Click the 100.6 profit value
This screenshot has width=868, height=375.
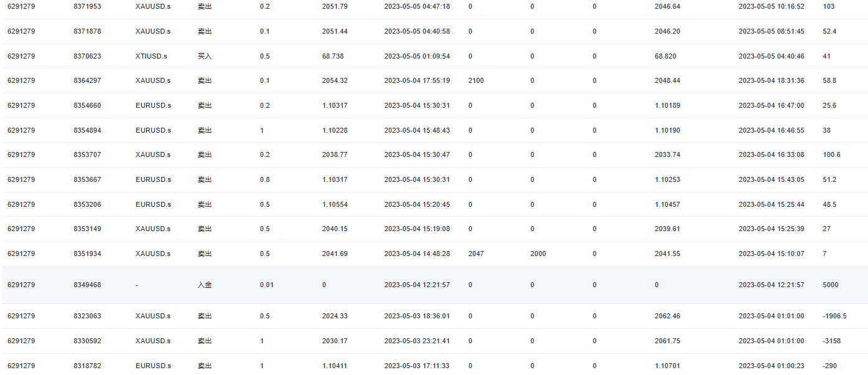pyautogui.click(x=831, y=154)
